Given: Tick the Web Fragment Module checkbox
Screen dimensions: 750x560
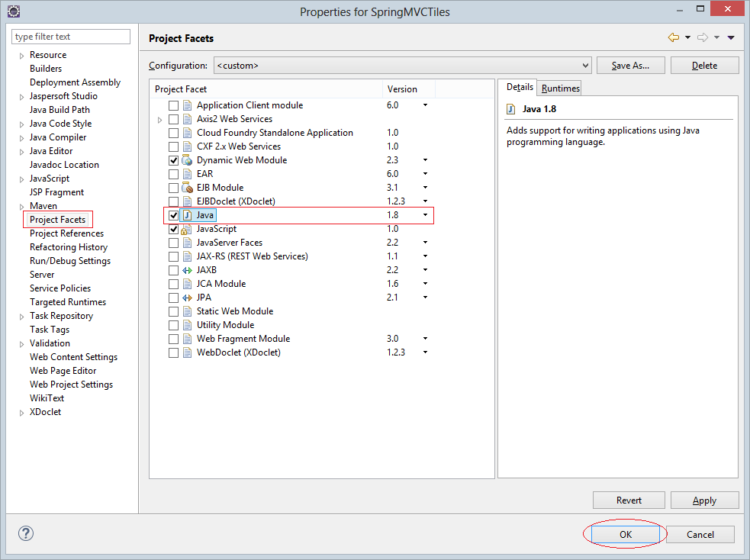Looking at the screenshot, I should coord(174,339).
